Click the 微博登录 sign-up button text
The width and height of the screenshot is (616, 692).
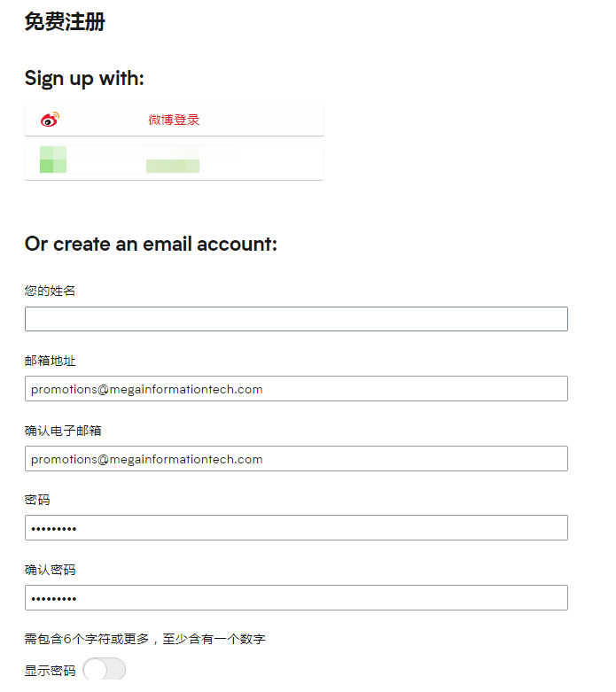(x=174, y=120)
